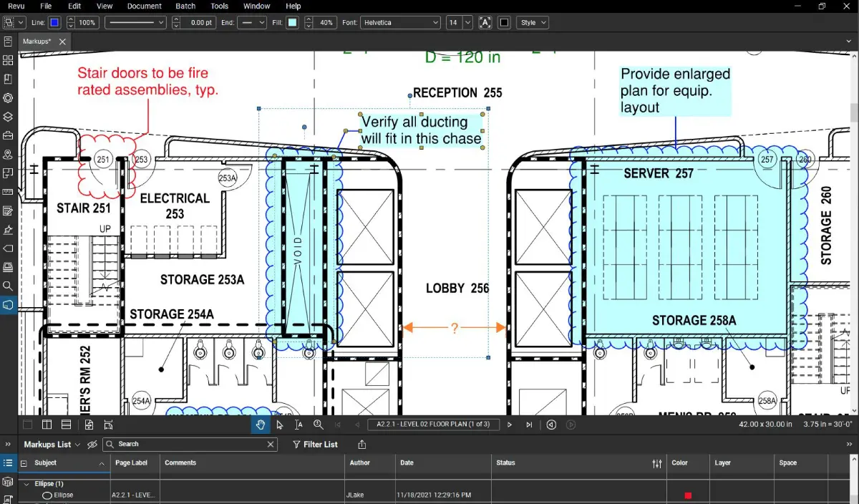Collapse the bottom panel with double chevron
Viewport: 859px width, 504px height.
pos(8,445)
